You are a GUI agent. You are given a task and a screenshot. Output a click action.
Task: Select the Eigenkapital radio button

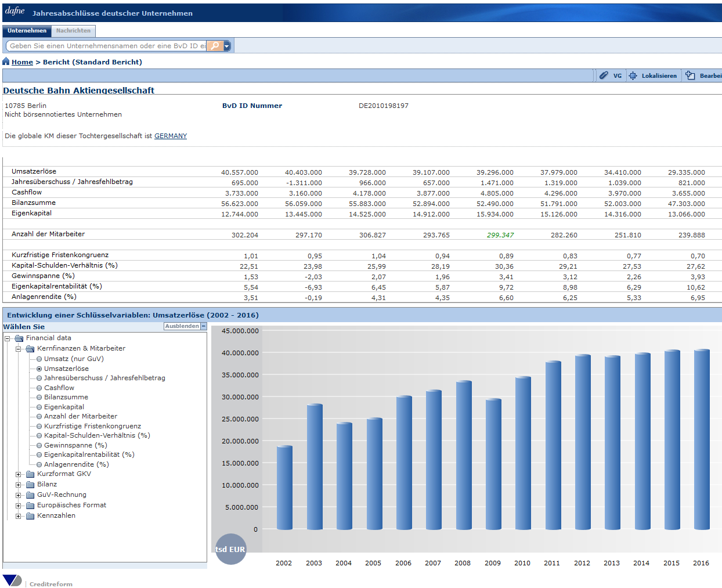pyautogui.click(x=39, y=407)
